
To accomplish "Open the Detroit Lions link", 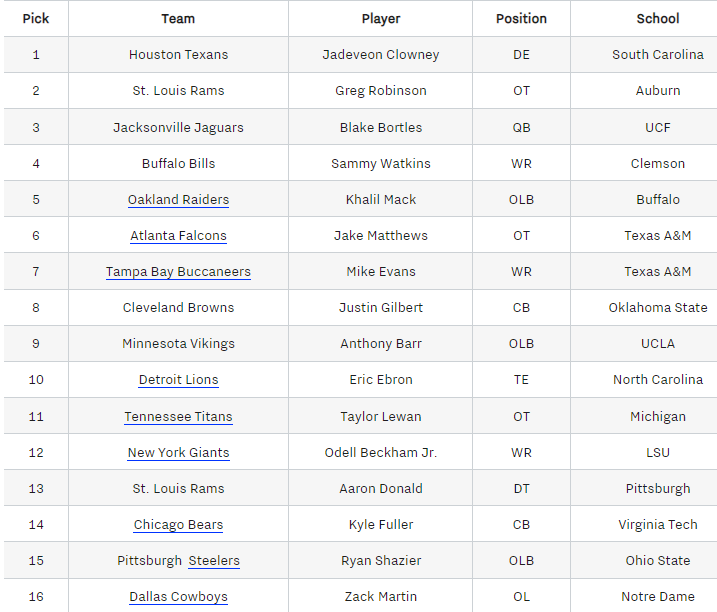I will 178,380.
